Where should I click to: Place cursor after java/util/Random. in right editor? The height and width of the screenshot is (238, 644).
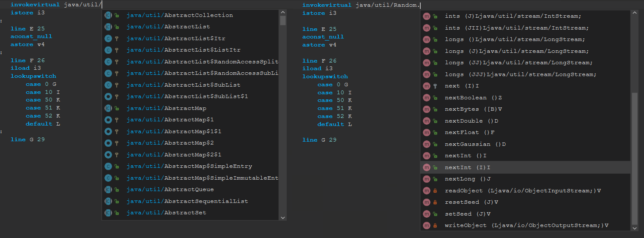420,5
